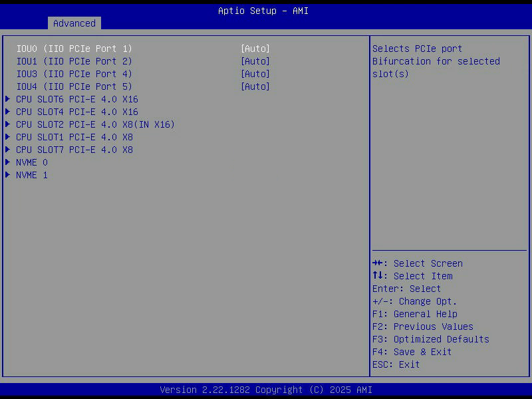Open the Advanced tab
The width and height of the screenshot is (532, 399).
click(74, 23)
